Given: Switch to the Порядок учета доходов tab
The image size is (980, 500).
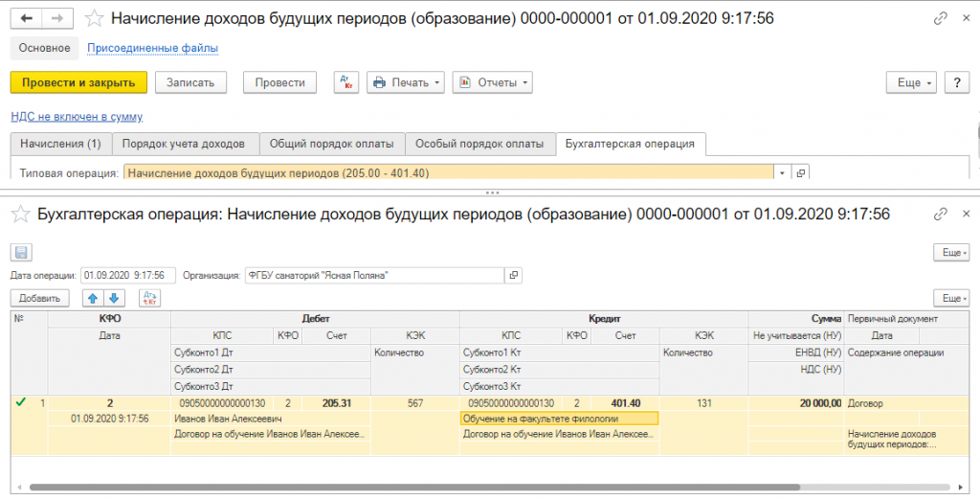Looking at the screenshot, I should pos(186,145).
